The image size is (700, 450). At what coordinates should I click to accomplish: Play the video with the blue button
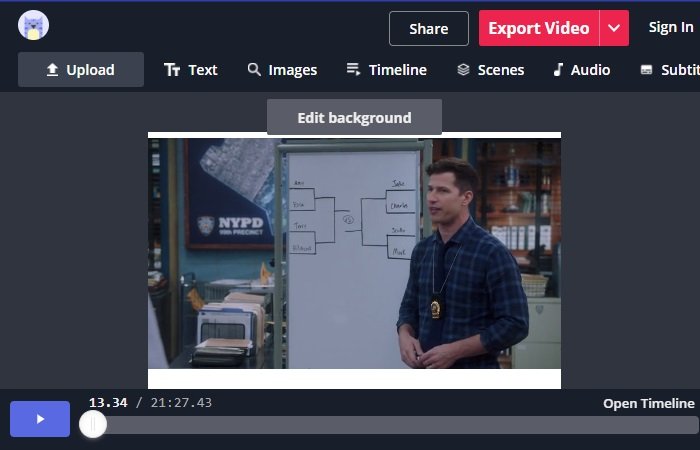pos(40,419)
